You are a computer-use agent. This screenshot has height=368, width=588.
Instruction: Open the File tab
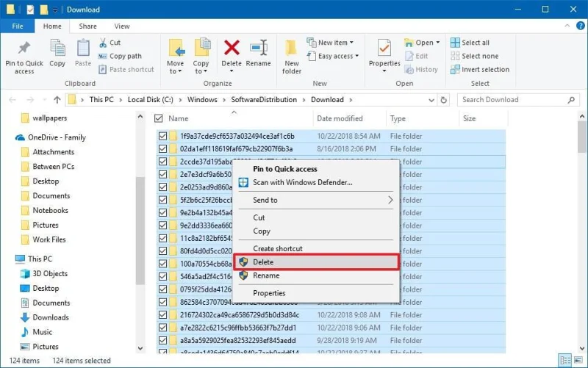click(18, 26)
